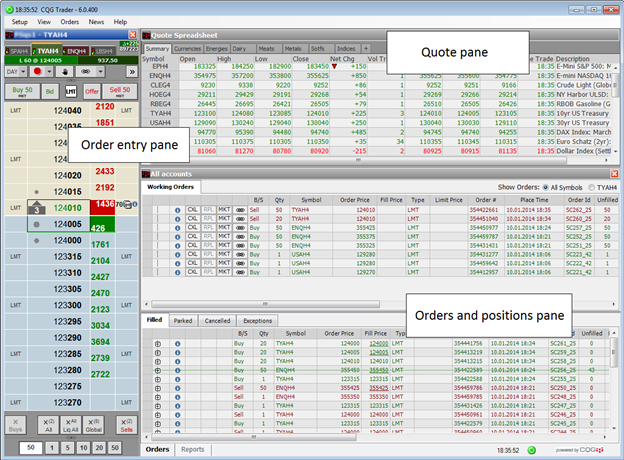Open the Parked orders tab

coord(183,321)
